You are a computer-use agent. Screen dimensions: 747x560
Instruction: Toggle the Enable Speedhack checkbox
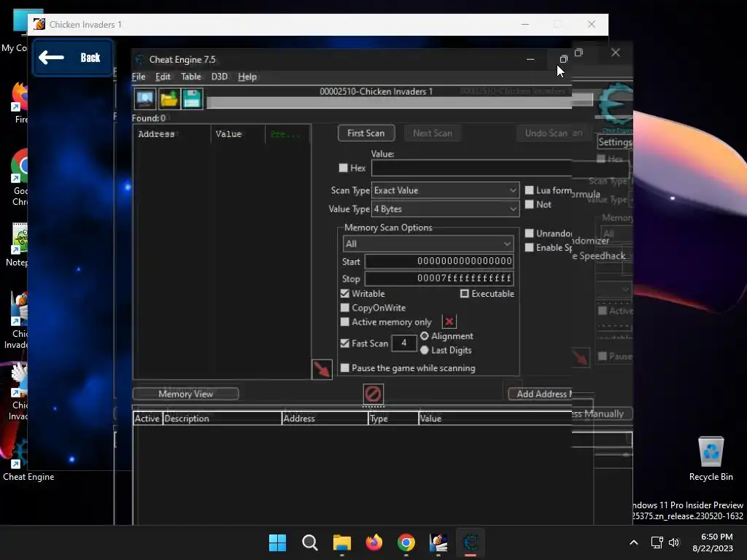529,247
